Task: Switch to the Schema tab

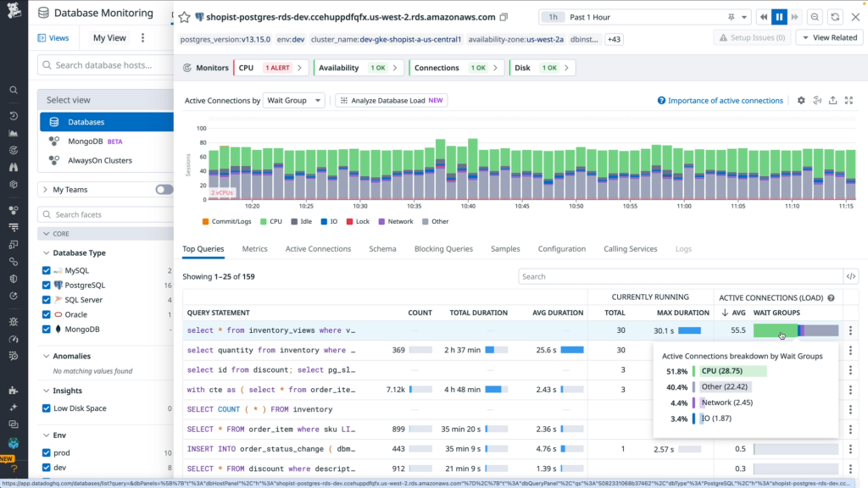Action: 382,248
